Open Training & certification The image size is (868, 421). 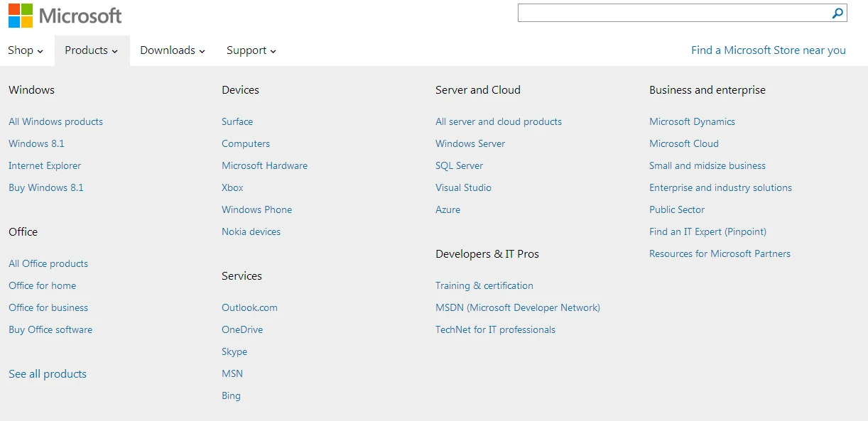484,285
